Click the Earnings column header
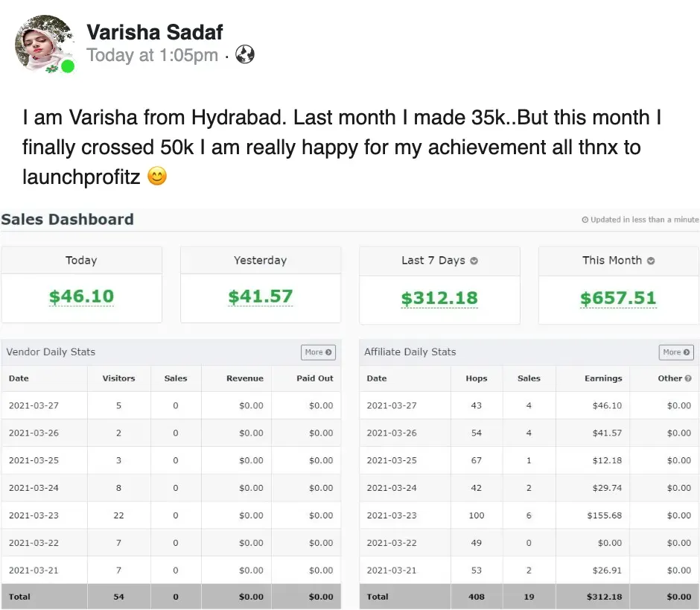Screen dimensions: 700x610 (603, 378)
